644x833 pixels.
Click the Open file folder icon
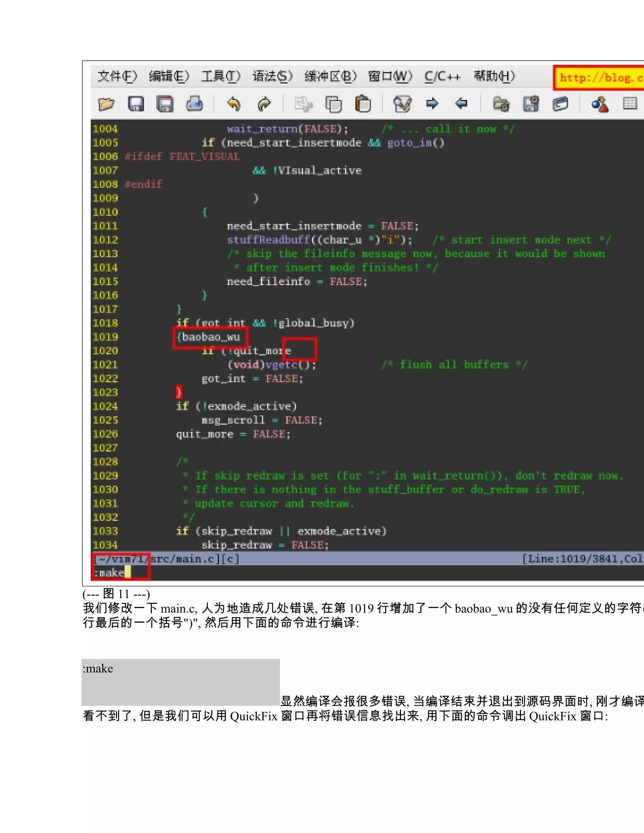106,104
